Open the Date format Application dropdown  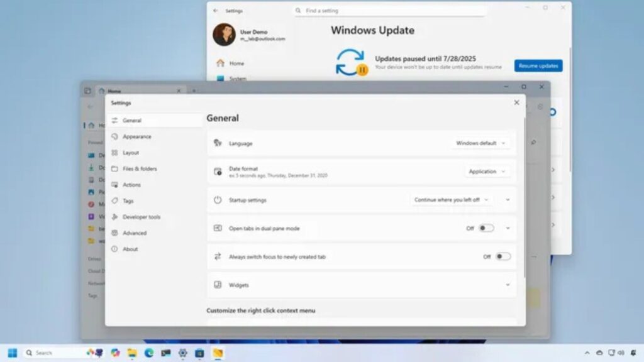click(x=487, y=172)
